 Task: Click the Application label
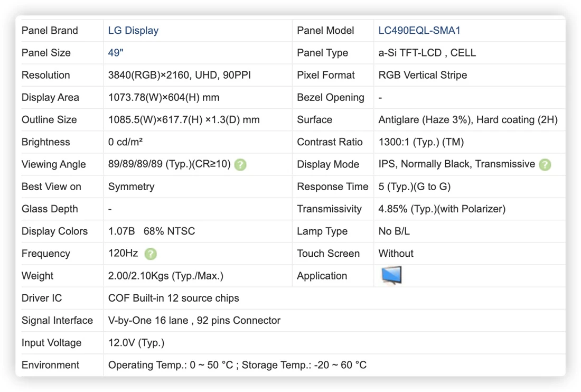(x=322, y=276)
